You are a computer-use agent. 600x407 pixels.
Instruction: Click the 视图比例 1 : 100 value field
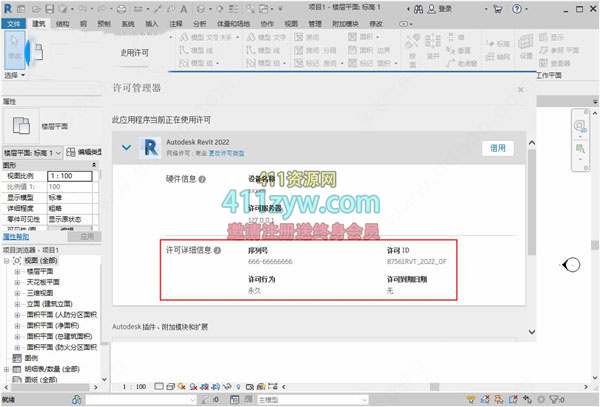72,175
